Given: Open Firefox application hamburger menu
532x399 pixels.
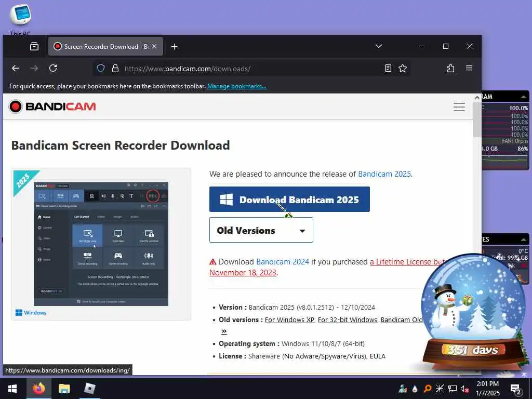Looking at the screenshot, I should coord(469,68).
